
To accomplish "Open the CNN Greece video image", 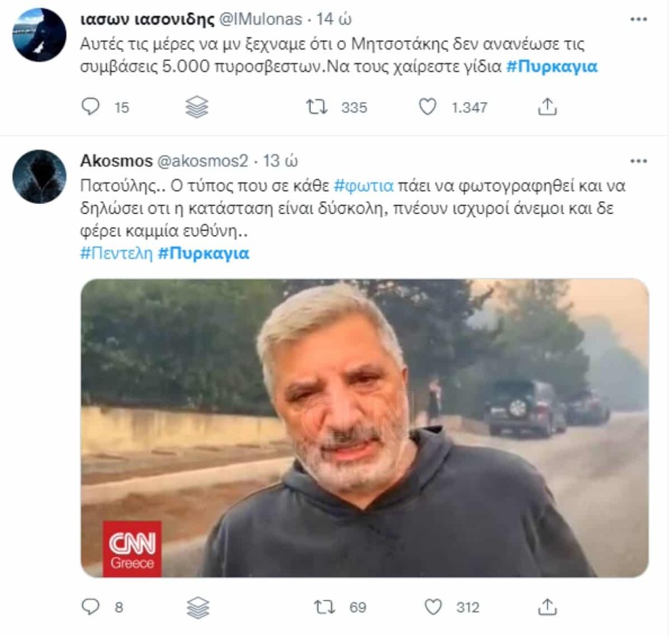I will tap(364, 428).
